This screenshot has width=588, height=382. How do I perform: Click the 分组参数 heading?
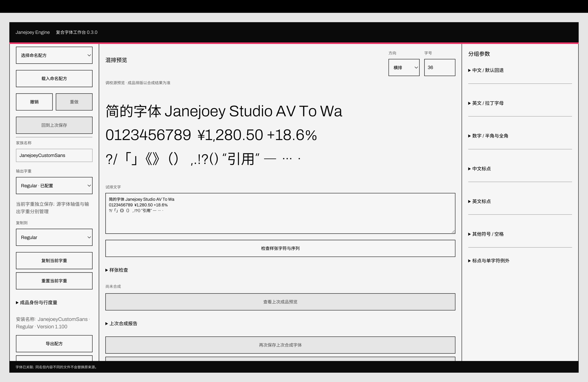(479, 54)
